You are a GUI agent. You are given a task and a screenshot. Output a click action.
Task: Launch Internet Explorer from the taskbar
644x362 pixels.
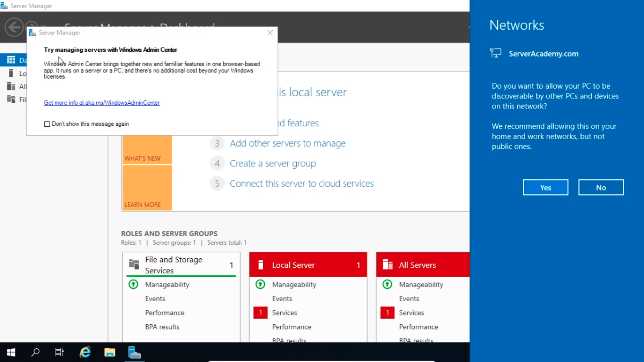(x=85, y=352)
